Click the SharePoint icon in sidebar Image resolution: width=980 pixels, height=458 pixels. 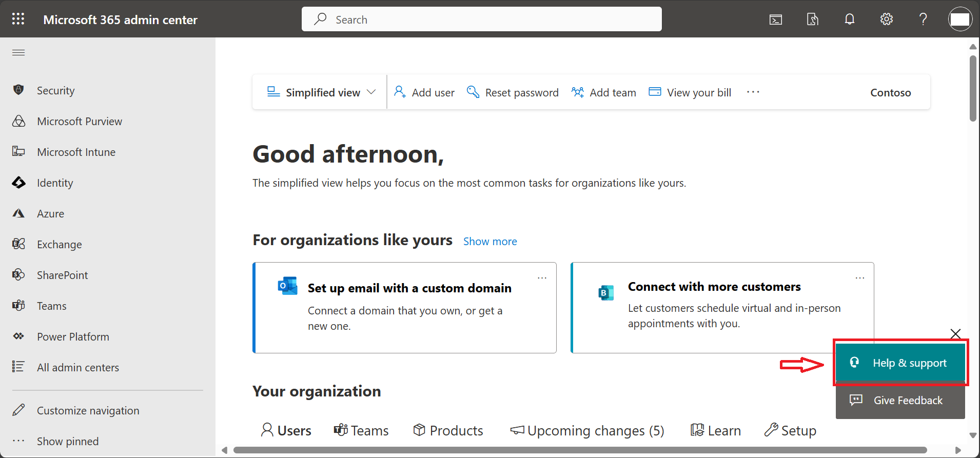tap(18, 275)
